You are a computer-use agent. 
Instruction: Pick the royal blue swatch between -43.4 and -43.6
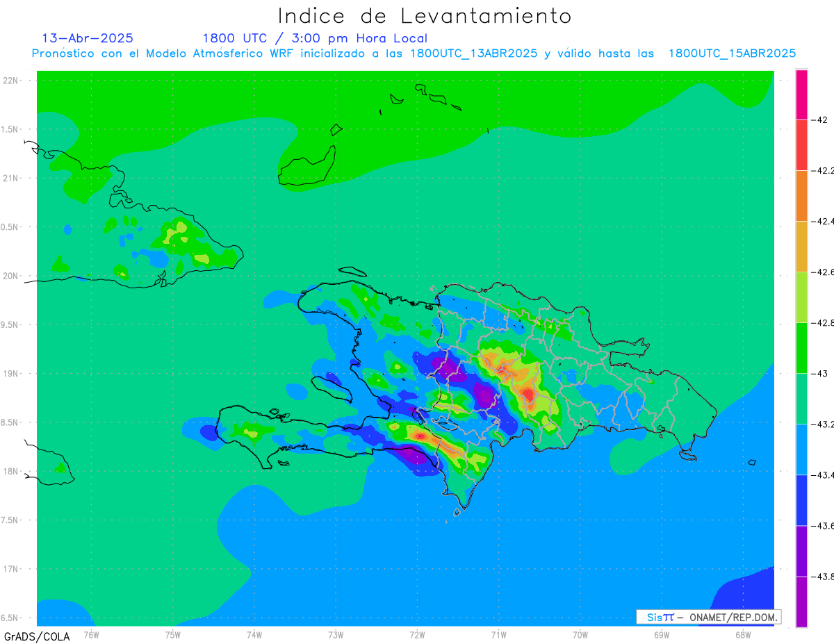tap(801, 500)
